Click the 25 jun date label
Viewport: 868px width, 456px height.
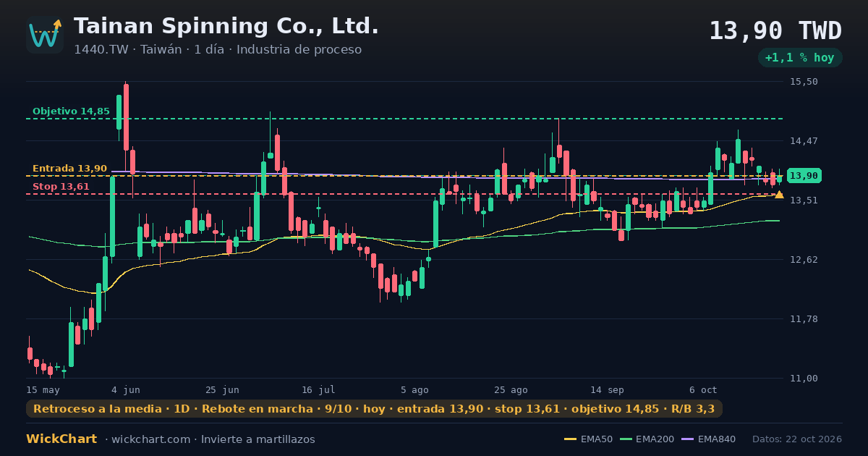click(222, 389)
